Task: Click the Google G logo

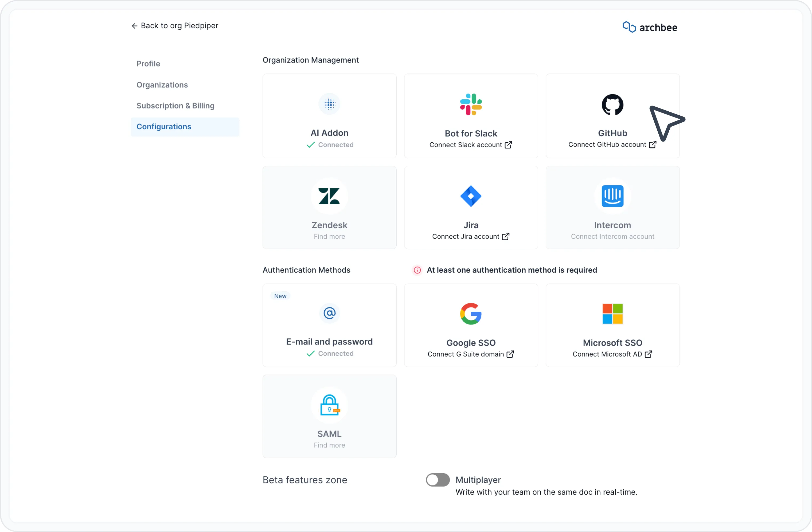Action: click(471, 314)
